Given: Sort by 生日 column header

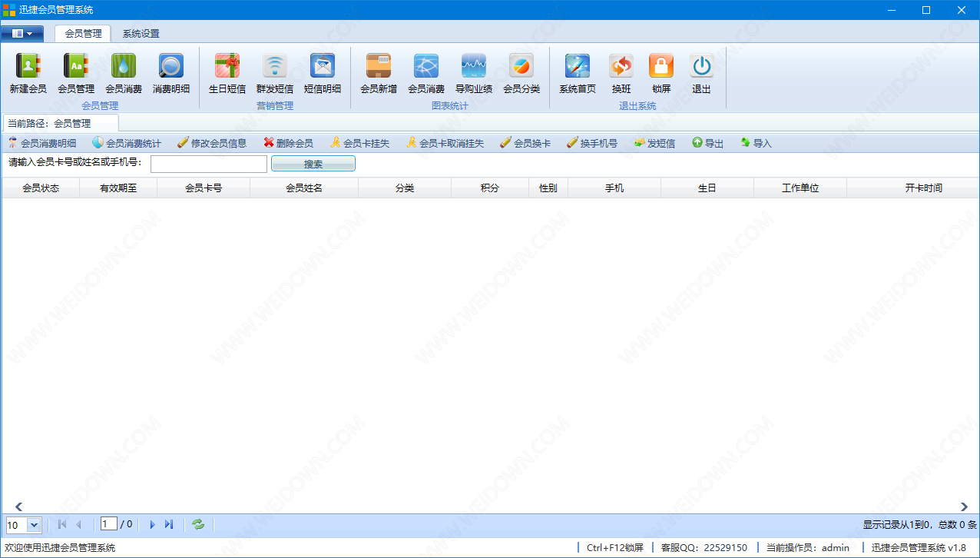Looking at the screenshot, I should tap(707, 188).
